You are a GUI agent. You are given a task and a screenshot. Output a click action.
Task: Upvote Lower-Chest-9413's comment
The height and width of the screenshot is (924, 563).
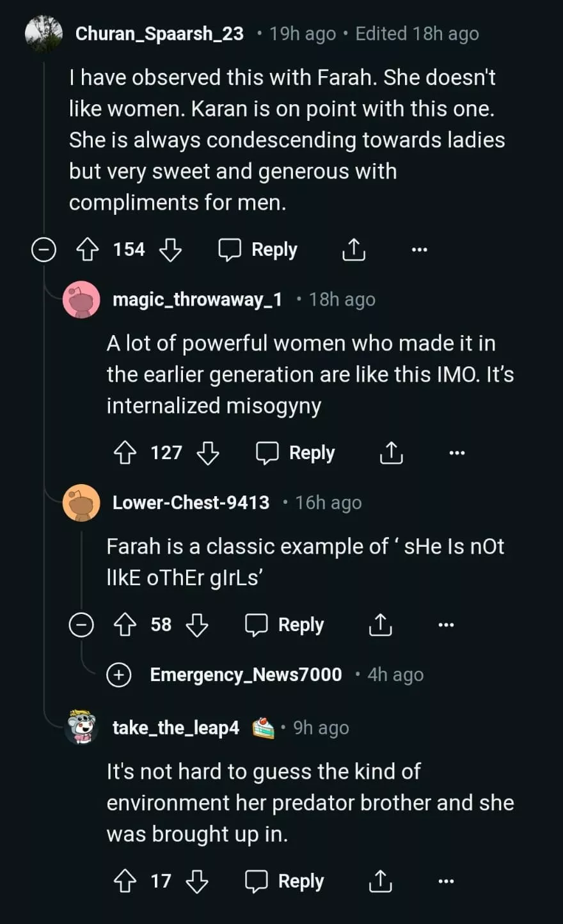click(125, 625)
